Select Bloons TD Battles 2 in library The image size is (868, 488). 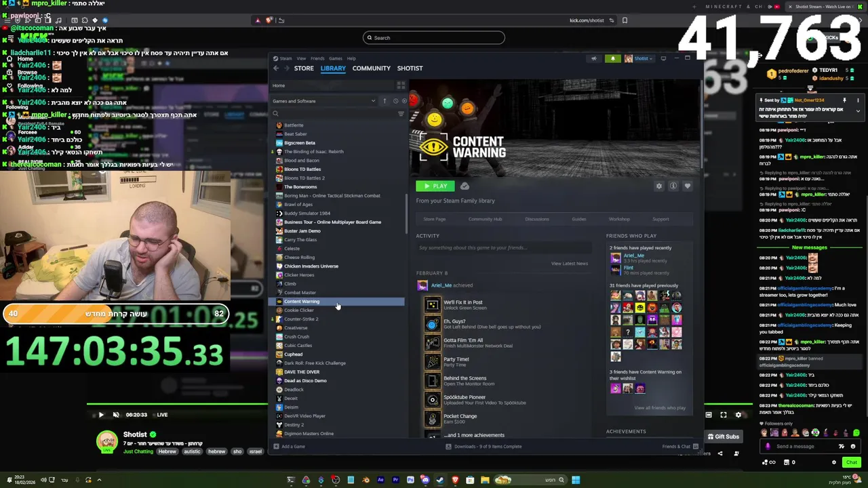coord(304,178)
